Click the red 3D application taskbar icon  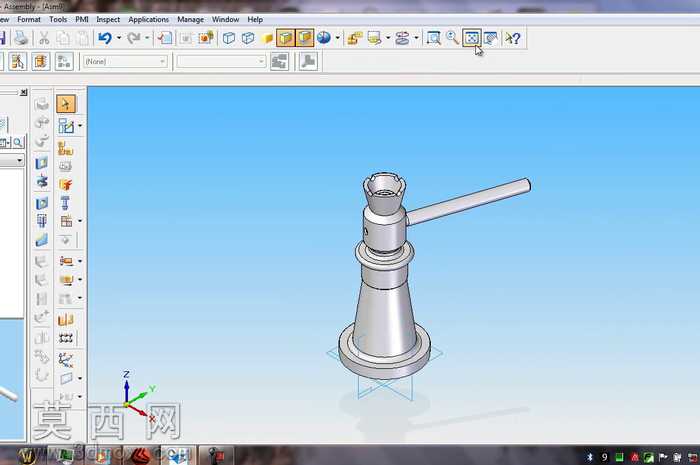click(x=140, y=456)
